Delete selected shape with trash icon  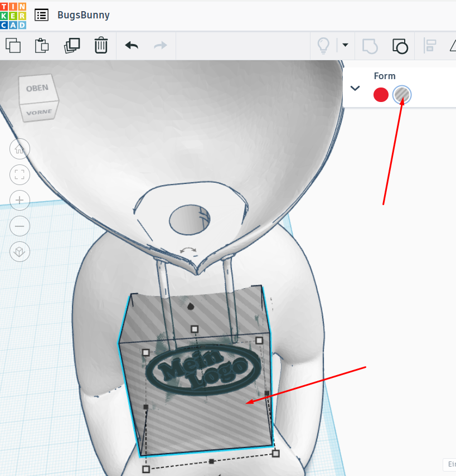tap(101, 45)
